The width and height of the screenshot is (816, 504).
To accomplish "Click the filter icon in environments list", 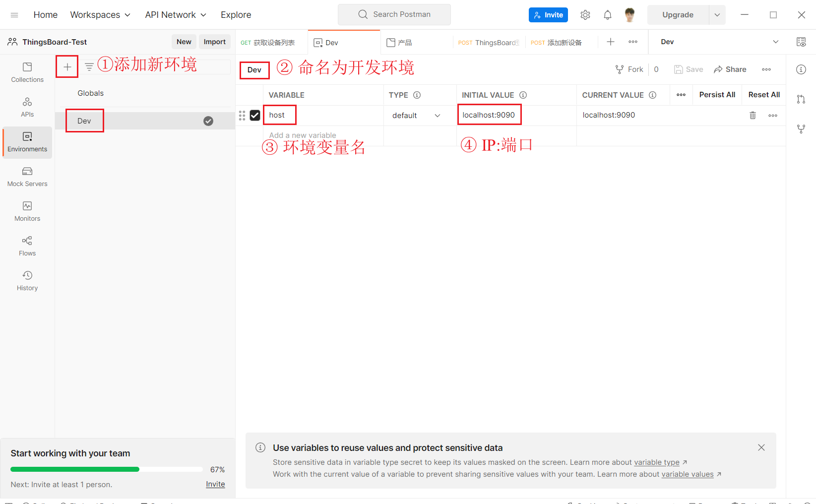I will tap(89, 66).
